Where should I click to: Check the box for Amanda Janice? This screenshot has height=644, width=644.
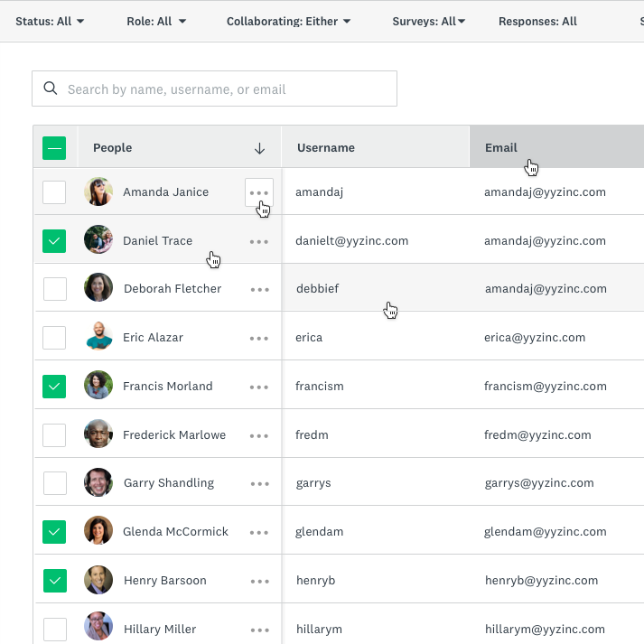coord(54,192)
